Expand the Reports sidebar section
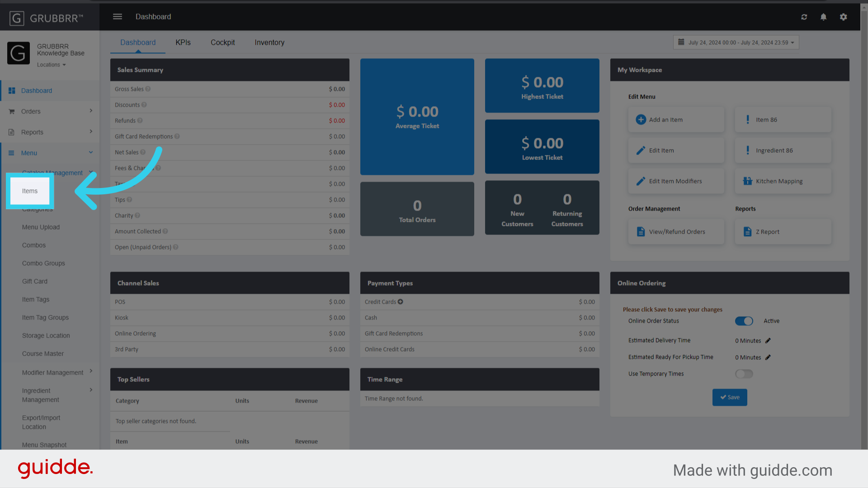The width and height of the screenshot is (868, 488). pyautogui.click(x=91, y=131)
